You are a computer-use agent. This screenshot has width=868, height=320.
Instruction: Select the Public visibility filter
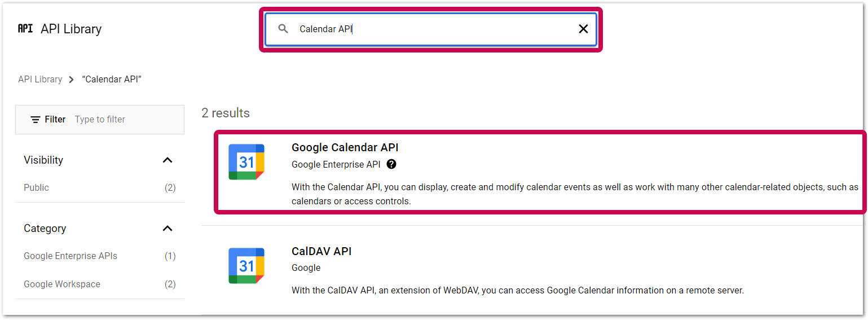tap(37, 187)
